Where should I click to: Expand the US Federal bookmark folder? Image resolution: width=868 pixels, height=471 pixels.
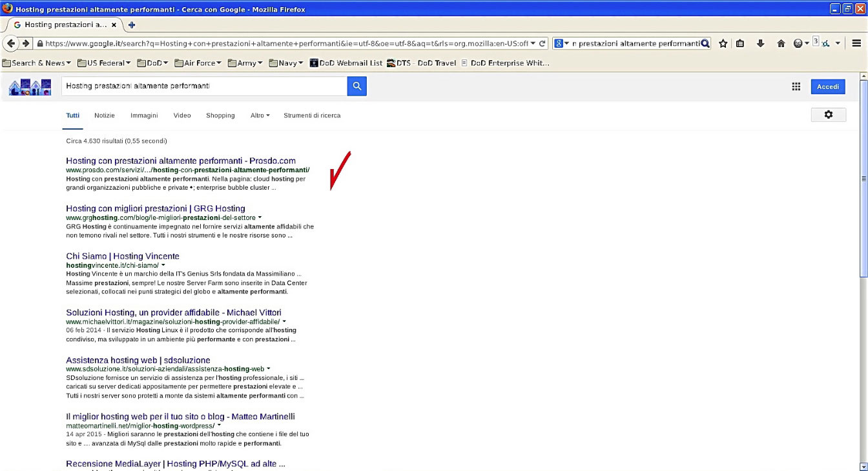104,63
